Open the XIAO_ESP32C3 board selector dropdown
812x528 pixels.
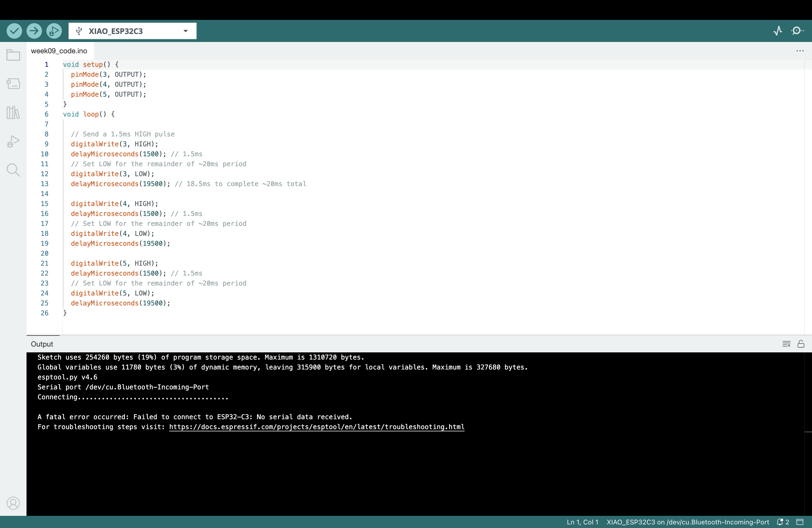tap(132, 31)
